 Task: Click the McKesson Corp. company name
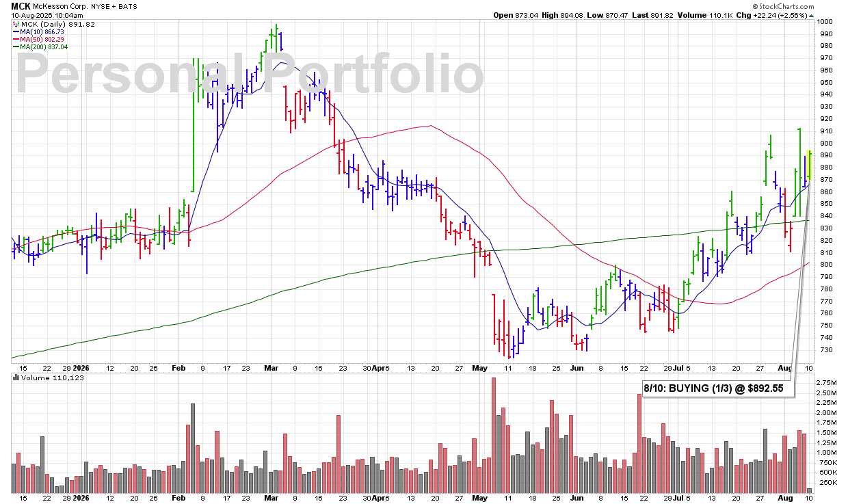pos(61,5)
